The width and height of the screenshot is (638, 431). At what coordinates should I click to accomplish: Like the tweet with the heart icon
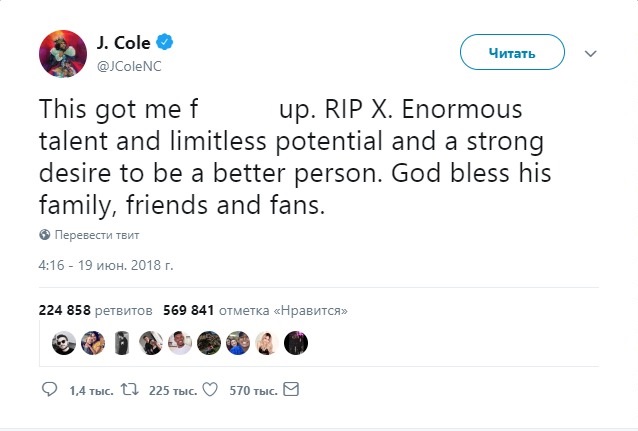pos(210,389)
